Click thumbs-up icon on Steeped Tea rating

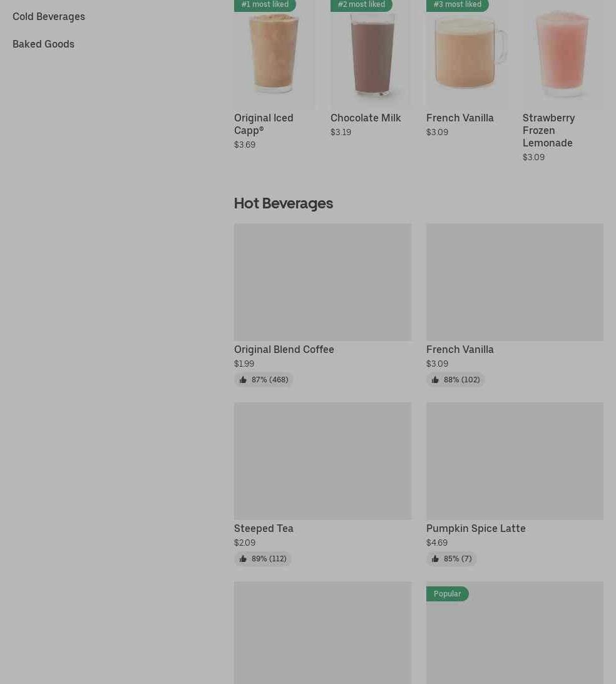(243, 558)
